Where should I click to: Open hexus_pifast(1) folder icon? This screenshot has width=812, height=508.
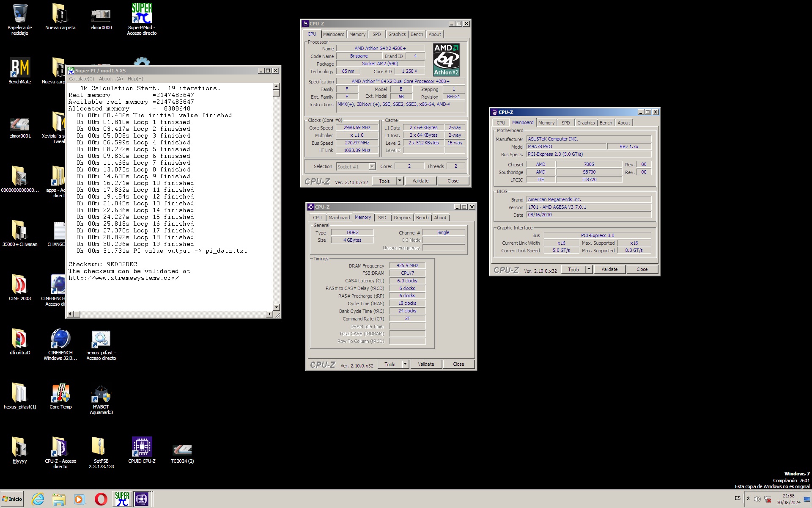click(x=20, y=396)
